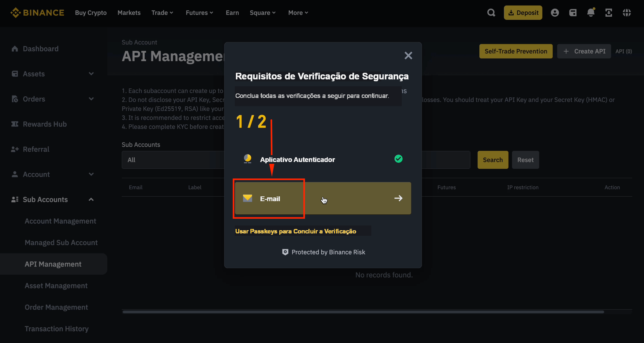Expand the Square menu chevron
Viewport: 644px width, 343px height.
[274, 13]
